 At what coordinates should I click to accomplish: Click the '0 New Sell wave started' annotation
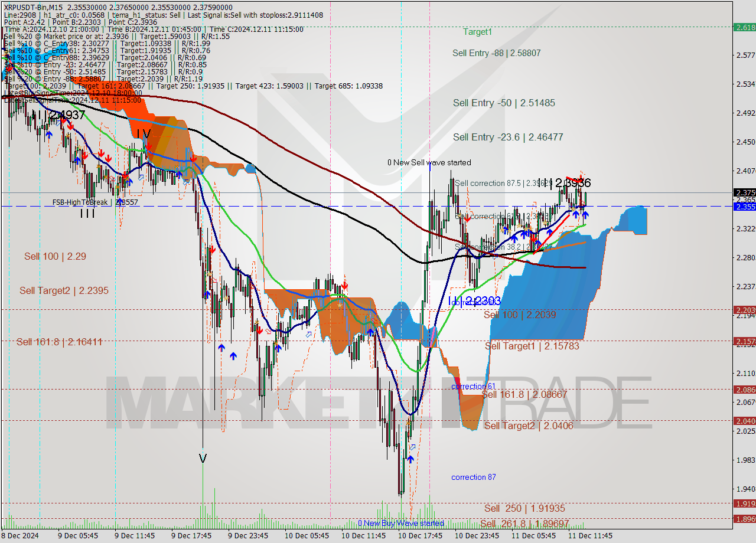[x=429, y=162]
